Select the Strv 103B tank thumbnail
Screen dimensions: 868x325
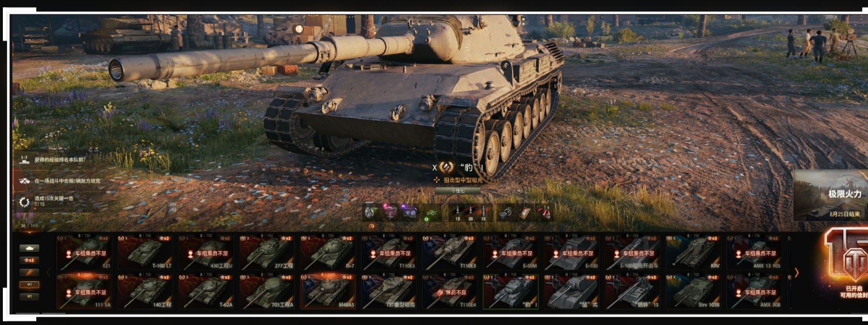coord(694,292)
